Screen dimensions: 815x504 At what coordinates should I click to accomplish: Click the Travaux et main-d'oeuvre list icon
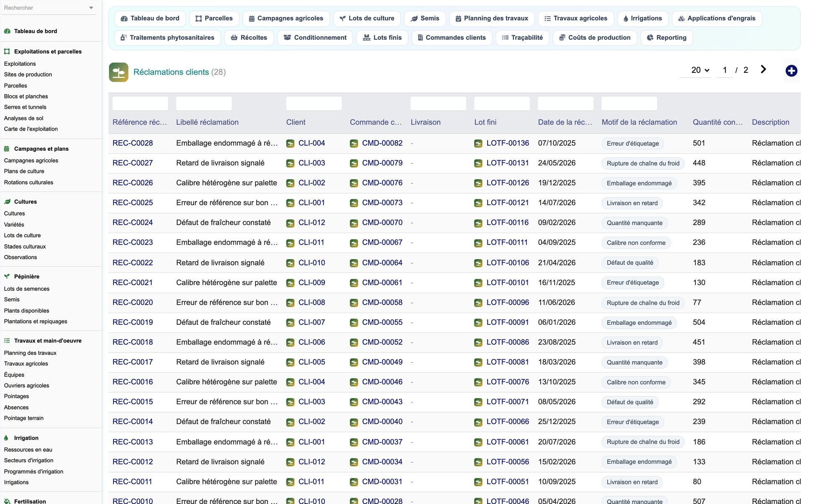[x=7, y=341]
